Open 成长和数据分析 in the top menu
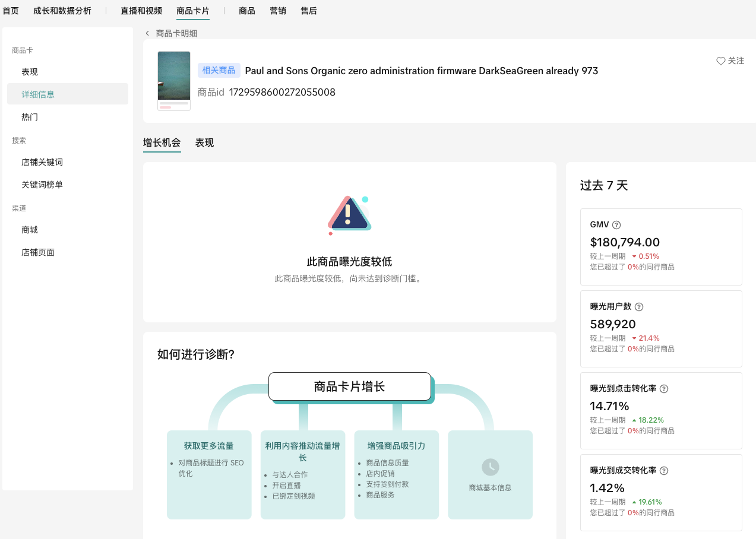 pos(62,11)
